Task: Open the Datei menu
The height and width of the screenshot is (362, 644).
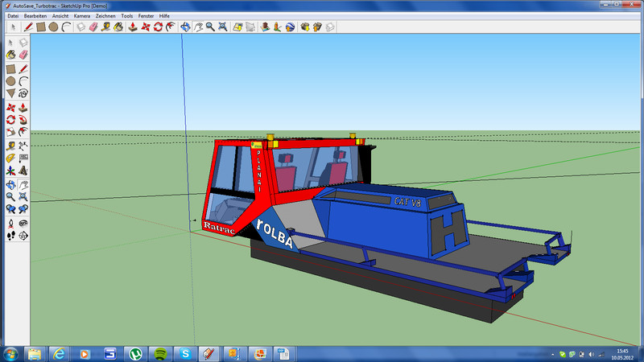Action: (x=13, y=16)
